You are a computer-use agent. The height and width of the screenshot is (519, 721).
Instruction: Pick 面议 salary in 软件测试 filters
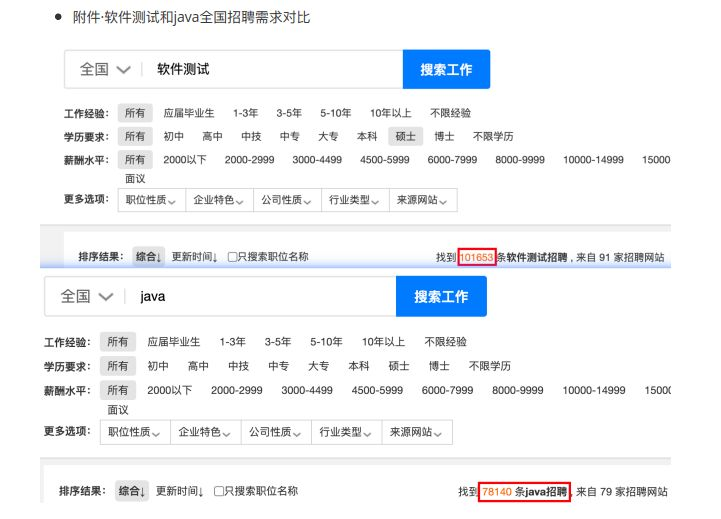click(135, 179)
